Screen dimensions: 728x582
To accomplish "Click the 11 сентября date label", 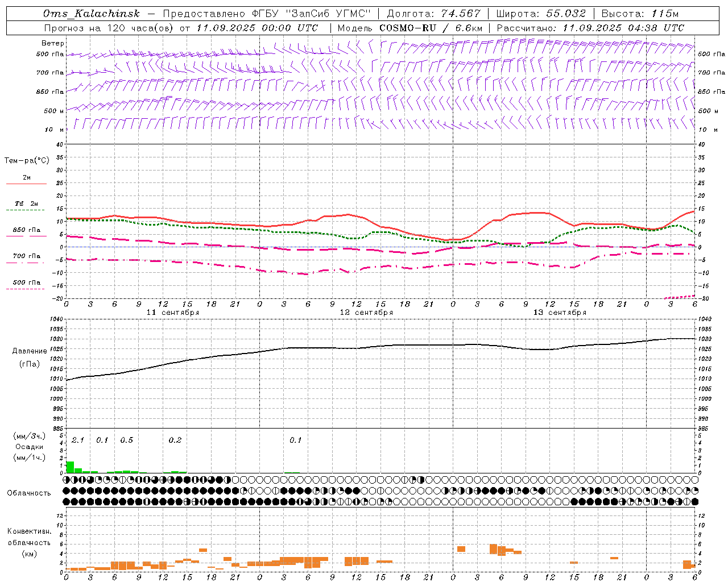I will 173,313.
